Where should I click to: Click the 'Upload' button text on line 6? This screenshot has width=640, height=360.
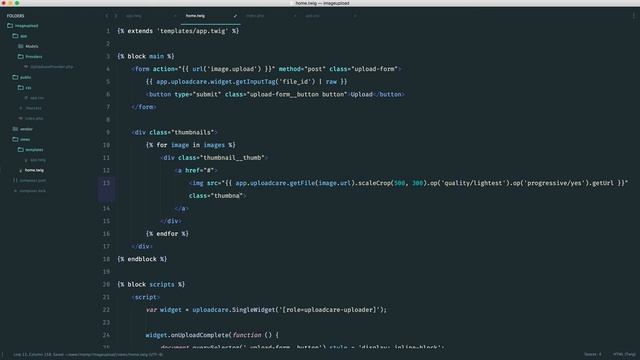point(362,94)
